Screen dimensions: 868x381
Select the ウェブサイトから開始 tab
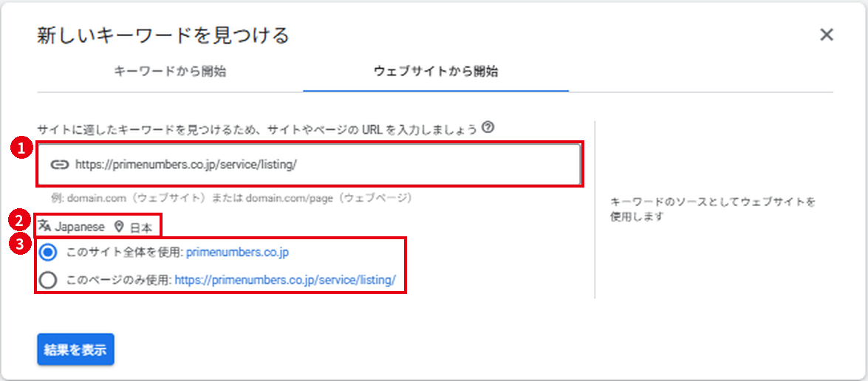coord(436,72)
